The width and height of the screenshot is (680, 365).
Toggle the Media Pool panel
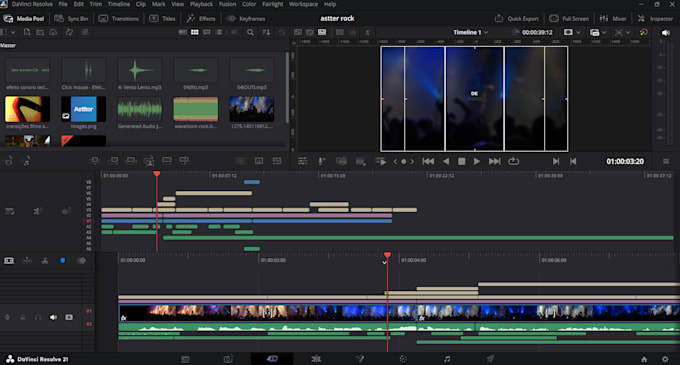[x=24, y=19]
